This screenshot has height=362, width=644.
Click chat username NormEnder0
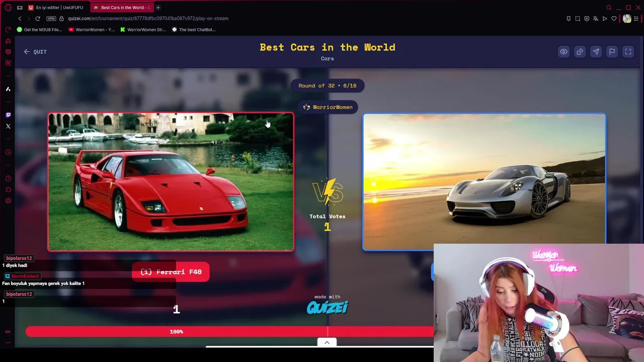pos(25,276)
